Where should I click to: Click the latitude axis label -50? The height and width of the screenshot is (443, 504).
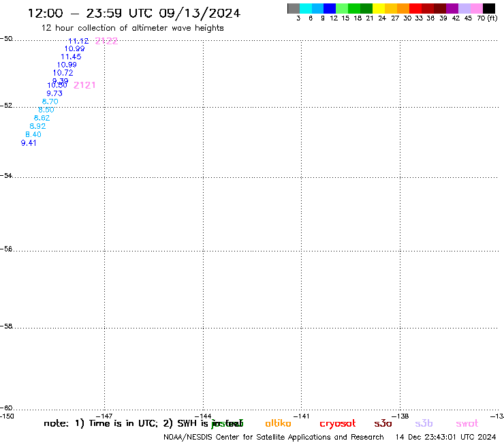[6, 39]
